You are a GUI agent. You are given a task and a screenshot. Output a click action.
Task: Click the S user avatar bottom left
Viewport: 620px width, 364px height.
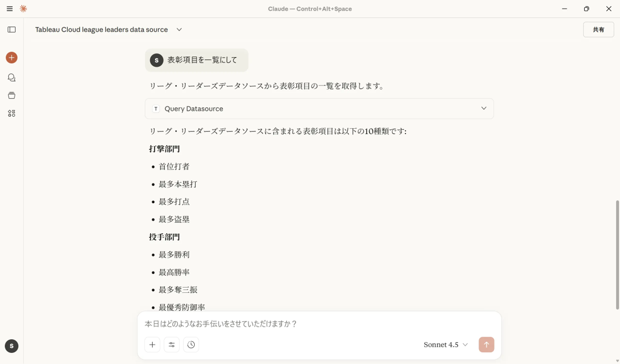(11, 346)
